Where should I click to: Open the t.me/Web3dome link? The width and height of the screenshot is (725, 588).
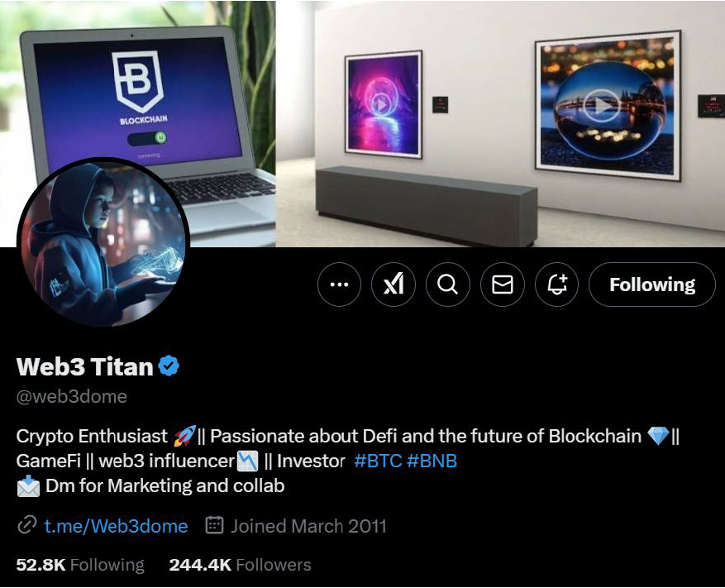coord(116,526)
